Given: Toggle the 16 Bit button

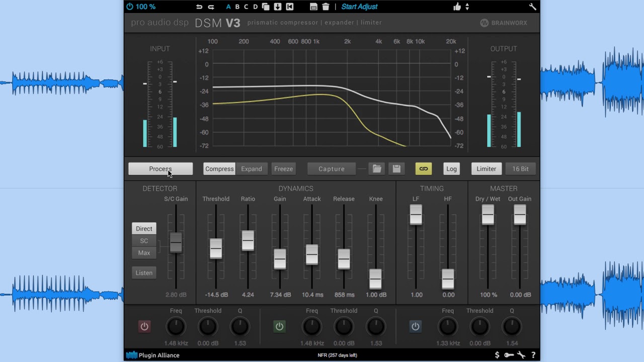Looking at the screenshot, I should pyautogui.click(x=520, y=169).
